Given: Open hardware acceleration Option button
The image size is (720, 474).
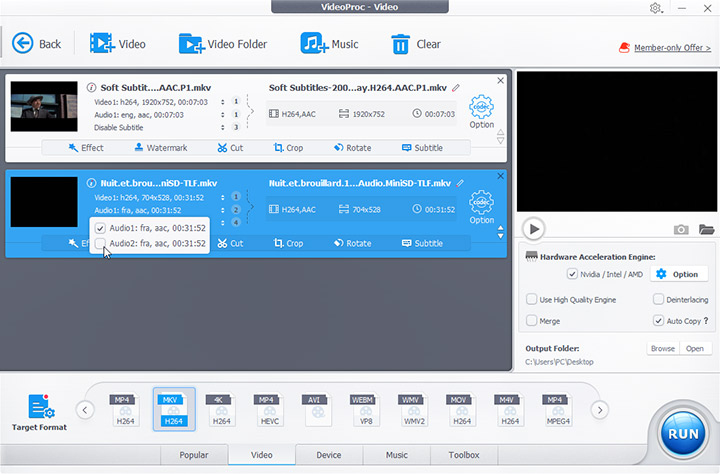Looking at the screenshot, I should (x=678, y=274).
